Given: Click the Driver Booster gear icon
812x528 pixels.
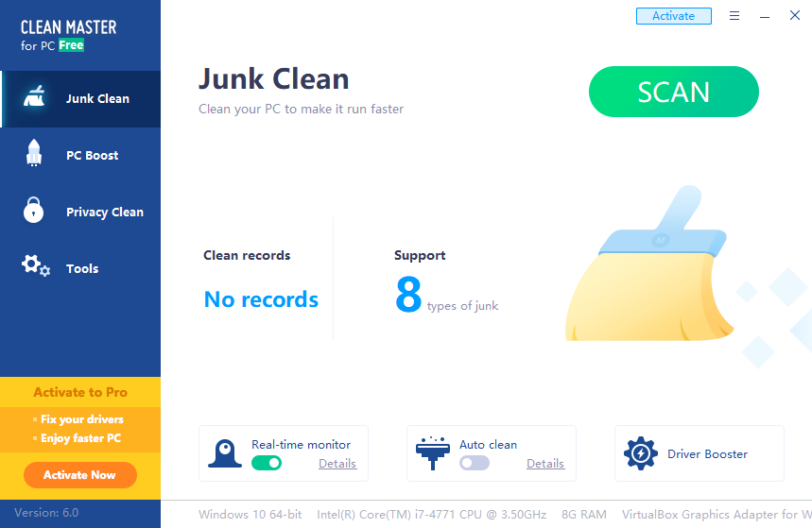Looking at the screenshot, I should point(640,453).
